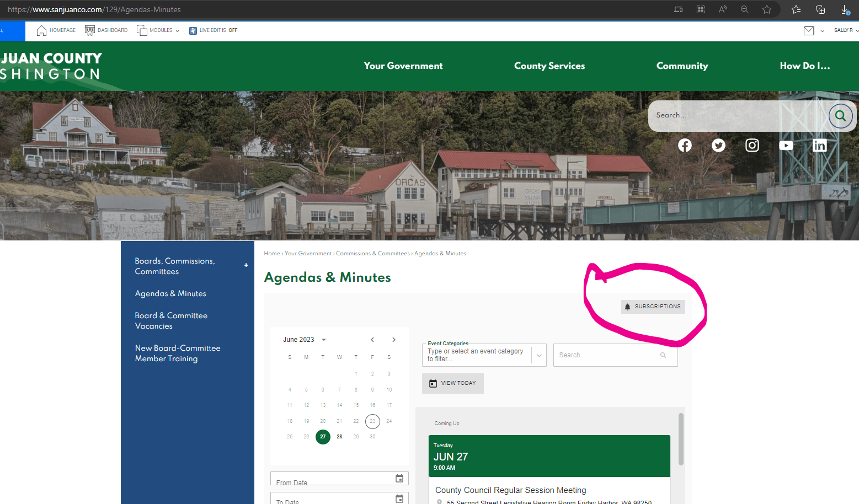Image resolution: width=859 pixels, height=504 pixels.
Task: Open the Your Government menu
Action: click(403, 66)
